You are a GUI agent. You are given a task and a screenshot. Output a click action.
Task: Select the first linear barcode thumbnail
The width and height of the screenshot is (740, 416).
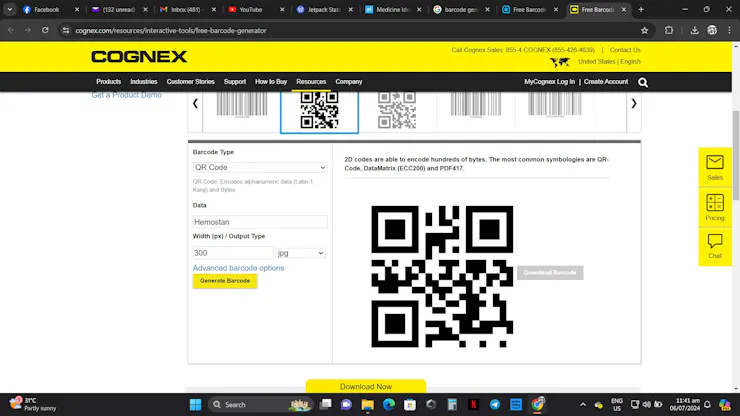242,105
